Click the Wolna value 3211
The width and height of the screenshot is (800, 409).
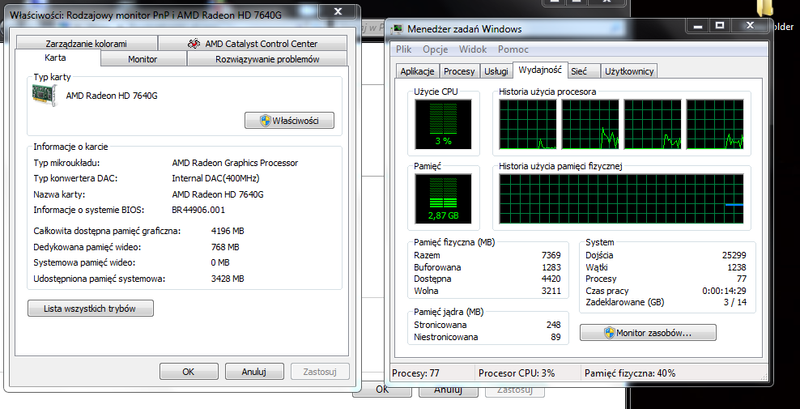(x=552, y=291)
